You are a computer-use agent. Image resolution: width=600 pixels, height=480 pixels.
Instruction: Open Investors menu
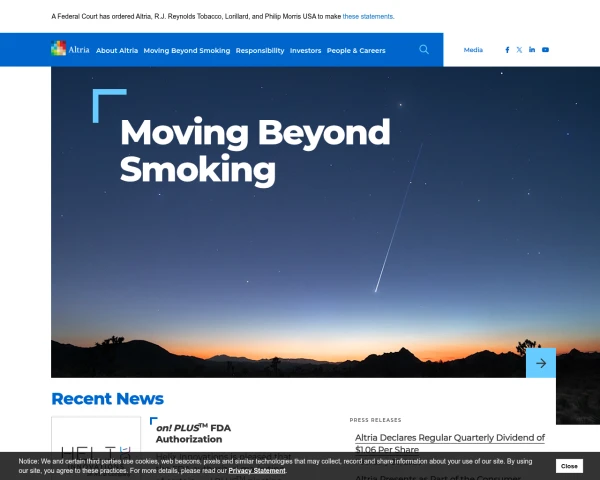coord(305,51)
